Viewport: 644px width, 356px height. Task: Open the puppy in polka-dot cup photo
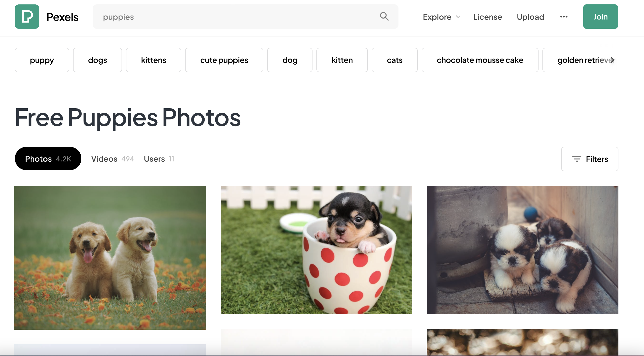pos(316,250)
